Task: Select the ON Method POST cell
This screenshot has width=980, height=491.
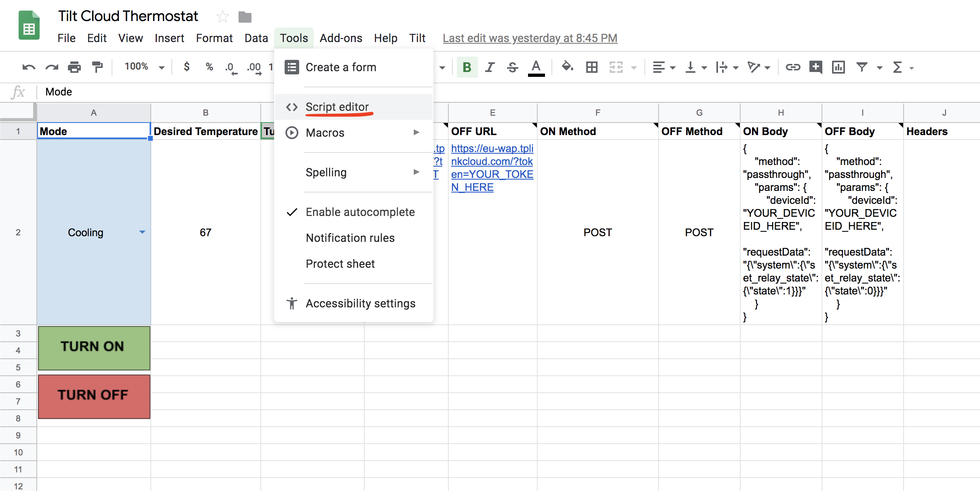Action: pos(598,232)
